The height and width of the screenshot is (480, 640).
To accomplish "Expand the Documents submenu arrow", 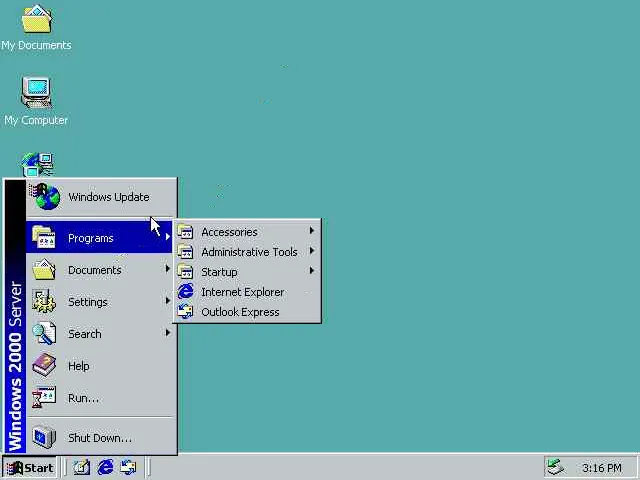I will coord(168,269).
